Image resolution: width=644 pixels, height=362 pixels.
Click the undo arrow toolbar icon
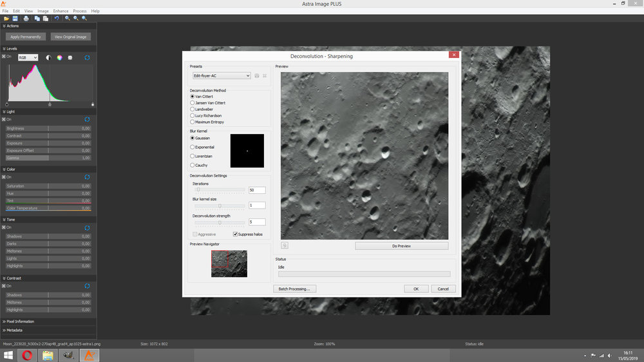pos(57,18)
